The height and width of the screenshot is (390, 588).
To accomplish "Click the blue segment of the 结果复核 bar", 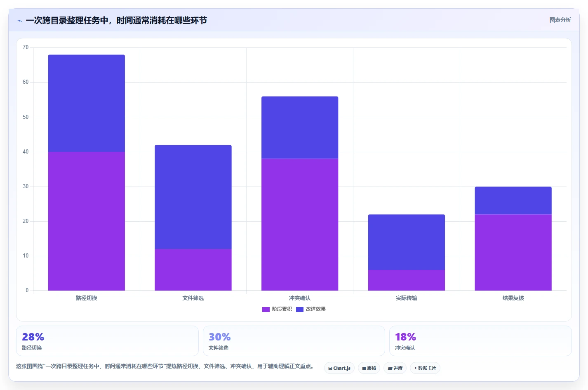I will pos(513,201).
